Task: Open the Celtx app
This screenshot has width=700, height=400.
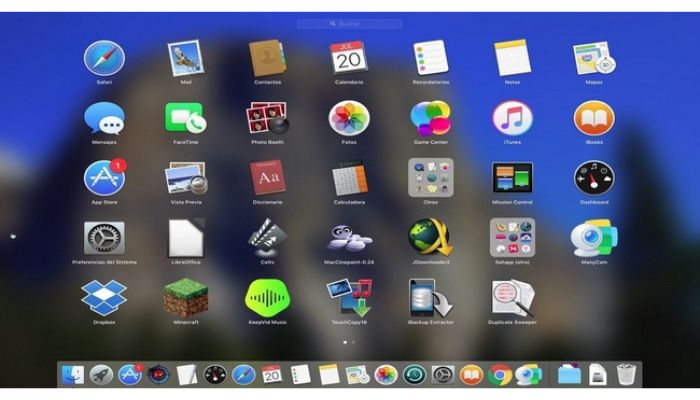Action: tap(267, 238)
